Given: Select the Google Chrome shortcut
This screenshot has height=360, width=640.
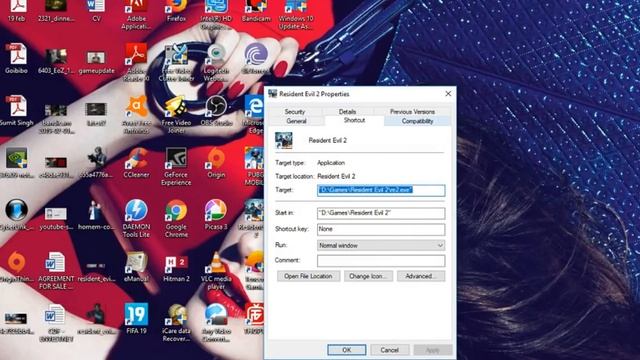Looking at the screenshot, I should pyautogui.click(x=176, y=219).
